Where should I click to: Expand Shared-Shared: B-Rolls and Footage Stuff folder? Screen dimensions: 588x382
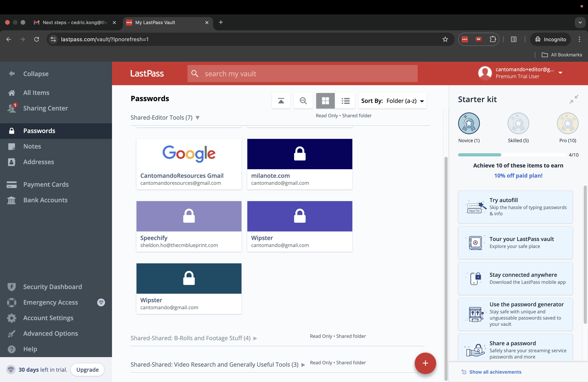coord(255,338)
